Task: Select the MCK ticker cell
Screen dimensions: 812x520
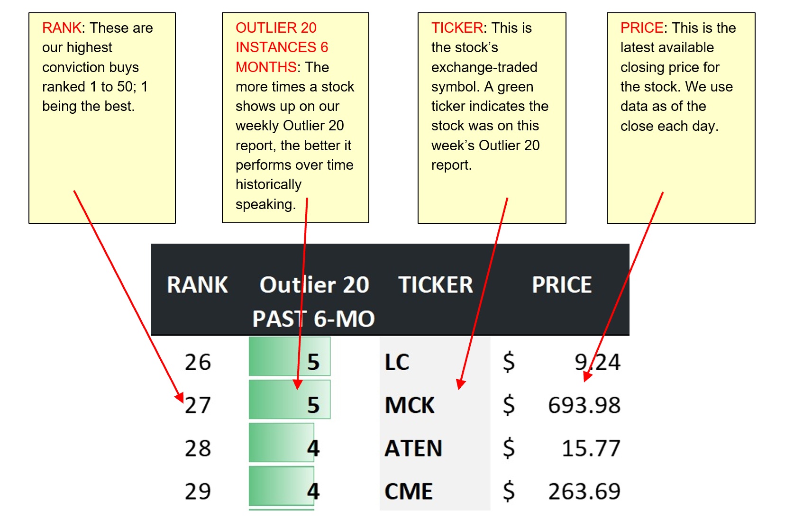Action: (x=435, y=405)
